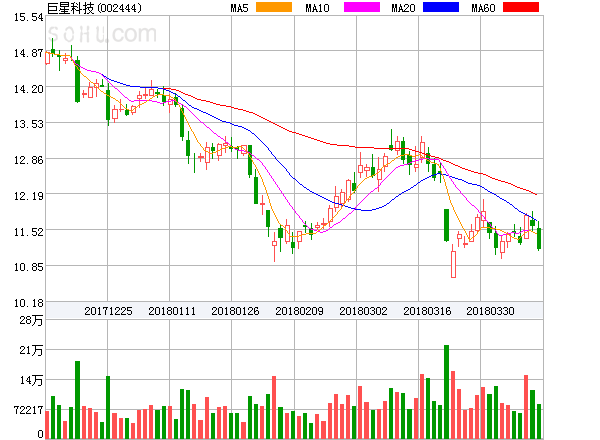
Task: Click the 11.52 price axis label
Action: [x=29, y=231]
